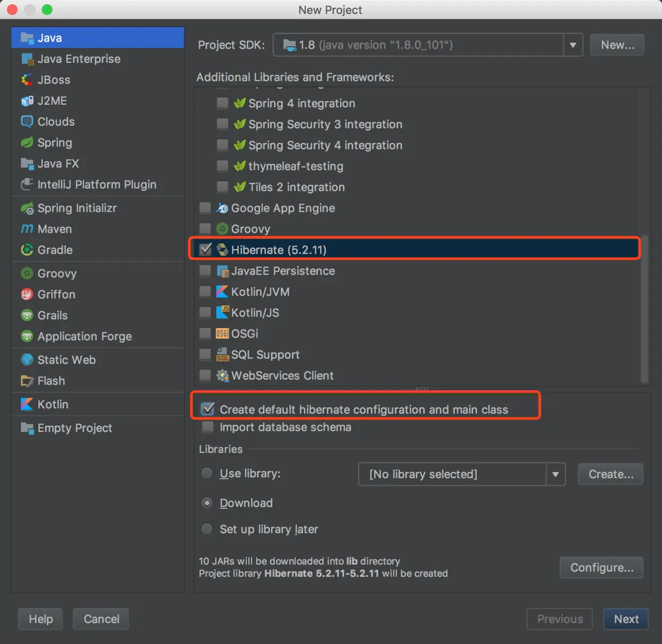Click the Clouds icon
The image size is (662, 644).
(x=27, y=121)
